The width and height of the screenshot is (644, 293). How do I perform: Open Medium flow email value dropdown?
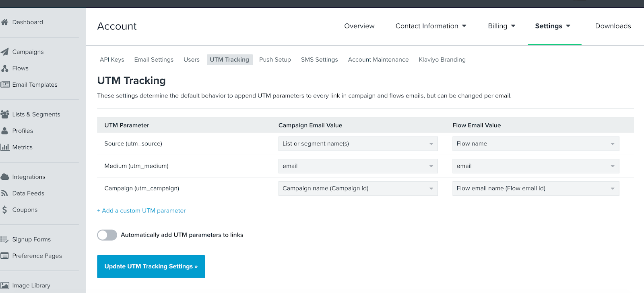(535, 166)
